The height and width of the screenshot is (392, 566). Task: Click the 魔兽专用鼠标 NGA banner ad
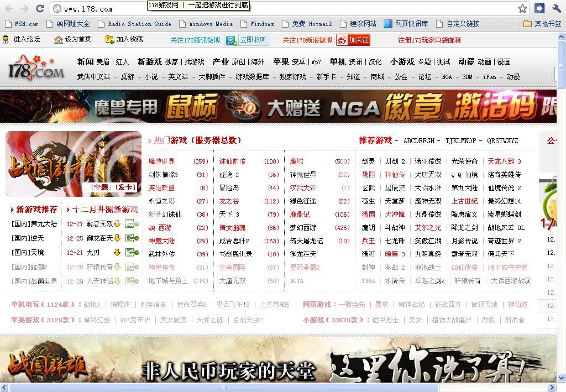coord(279,107)
